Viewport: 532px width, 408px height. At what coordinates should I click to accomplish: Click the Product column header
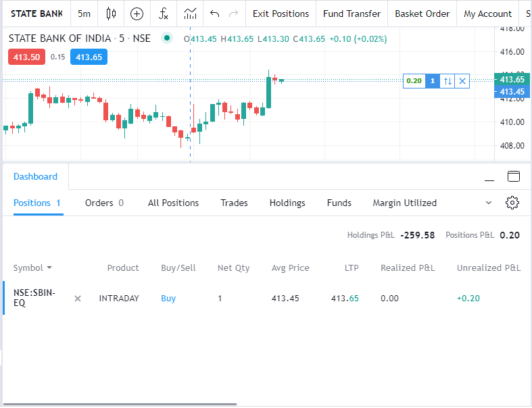[123, 268]
